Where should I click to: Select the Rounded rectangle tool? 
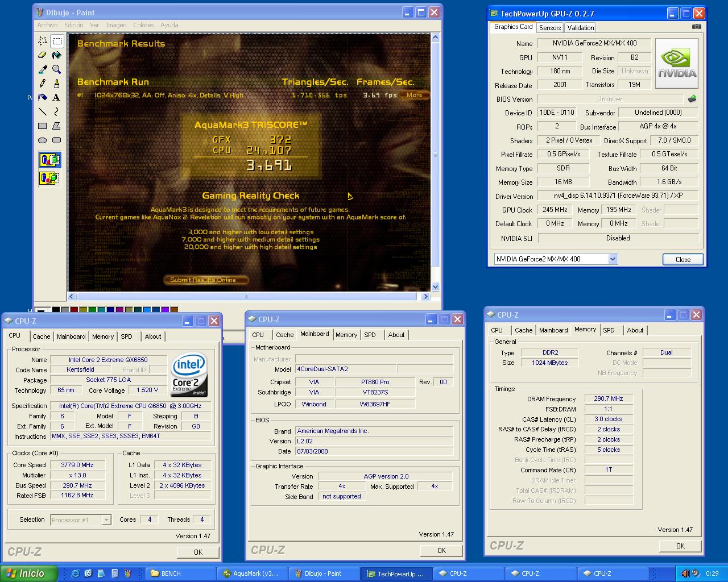pyautogui.click(x=57, y=140)
